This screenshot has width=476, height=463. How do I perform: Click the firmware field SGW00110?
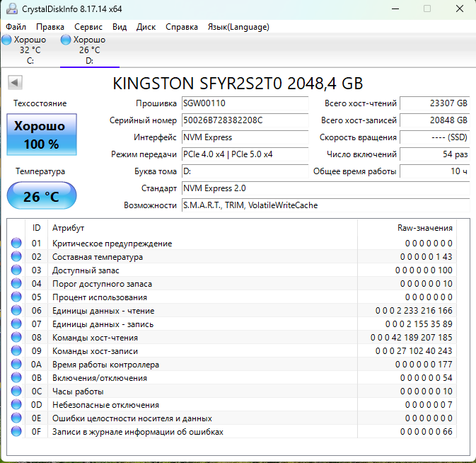point(245,103)
